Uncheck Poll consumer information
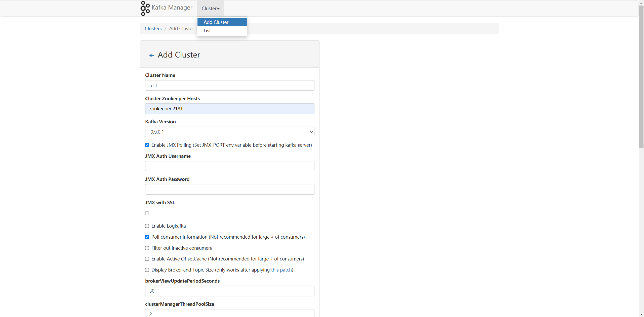 (147, 237)
